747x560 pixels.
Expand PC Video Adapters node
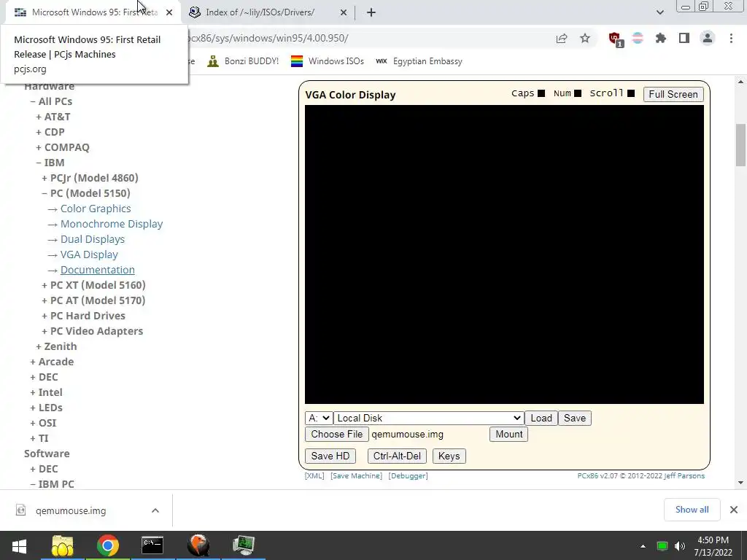point(93,330)
